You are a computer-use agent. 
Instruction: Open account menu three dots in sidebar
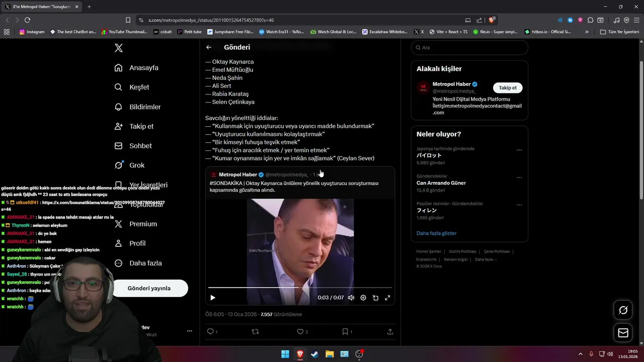tap(190, 331)
